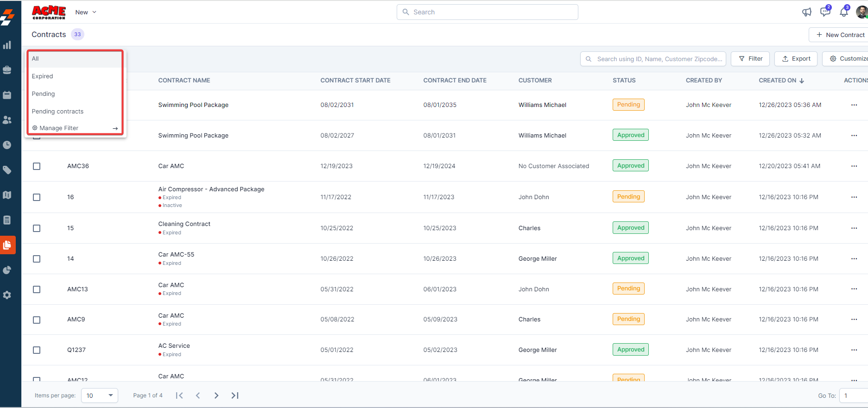Select the checkbox for contract AMC36
The image size is (868, 408).
tap(37, 166)
